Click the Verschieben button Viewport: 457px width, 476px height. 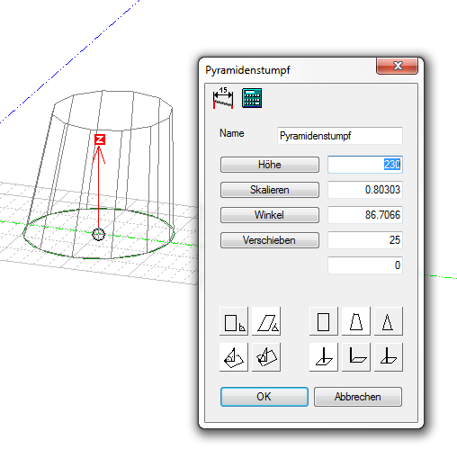click(x=270, y=240)
